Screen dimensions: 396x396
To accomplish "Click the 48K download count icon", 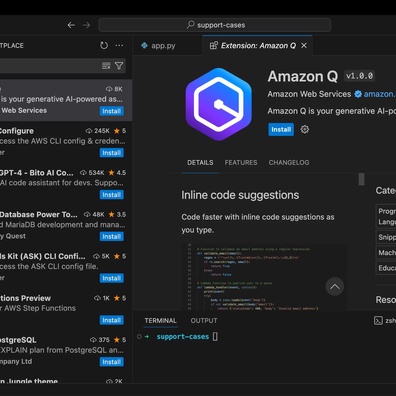I will (x=87, y=214).
